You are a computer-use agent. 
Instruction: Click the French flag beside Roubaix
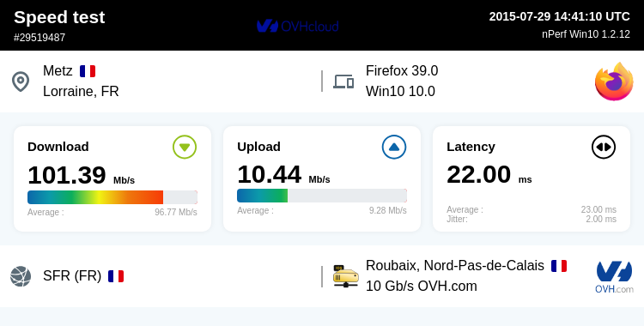[x=559, y=266]
